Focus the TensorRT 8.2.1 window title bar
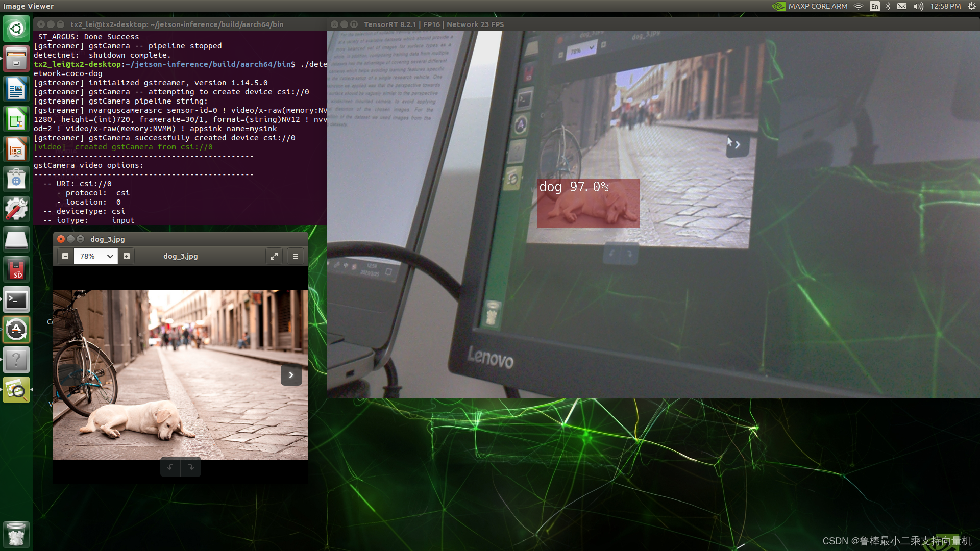 click(x=653, y=24)
